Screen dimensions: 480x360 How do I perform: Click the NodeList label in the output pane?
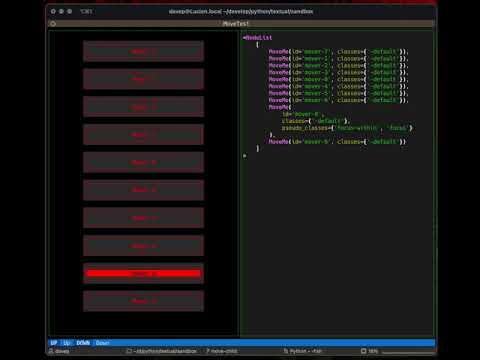pyautogui.click(x=257, y=38)
